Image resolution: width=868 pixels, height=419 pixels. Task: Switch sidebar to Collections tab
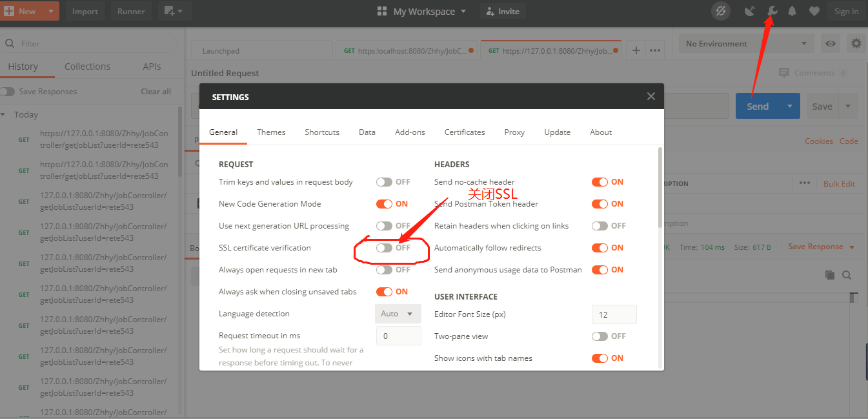[87, 66]
